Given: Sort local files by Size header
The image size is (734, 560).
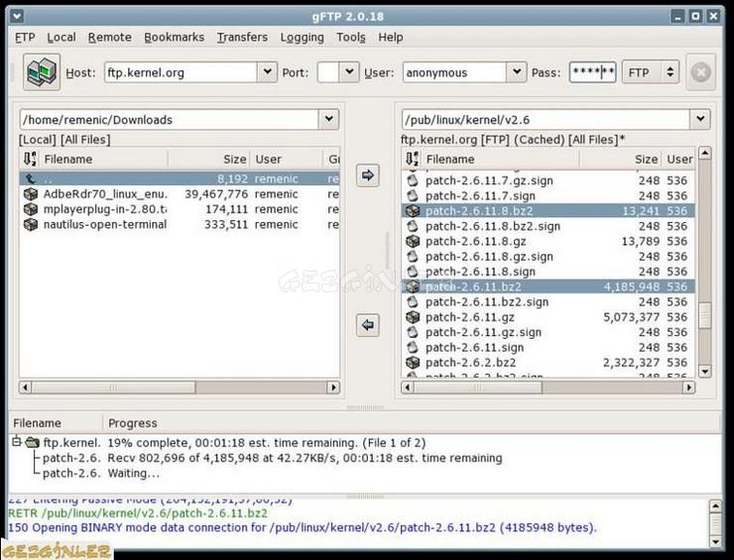Looking at the screenshot, I should click(x=209, y=159).
